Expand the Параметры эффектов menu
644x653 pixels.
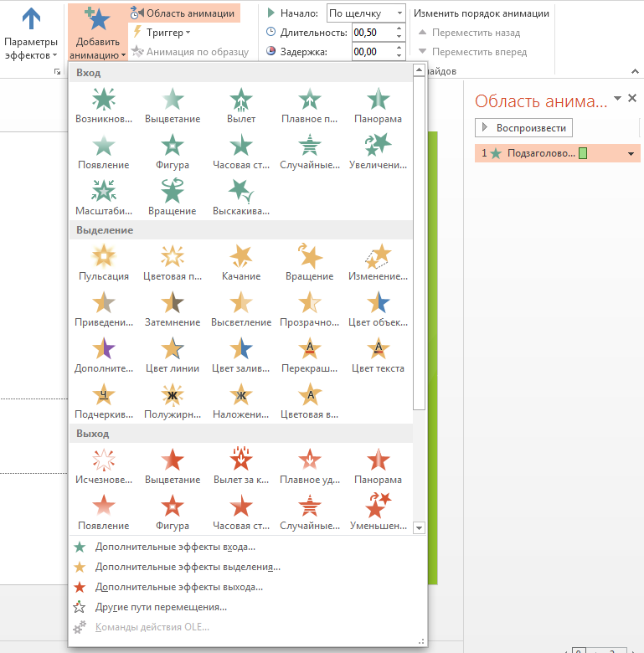click(x=31, y=33)
